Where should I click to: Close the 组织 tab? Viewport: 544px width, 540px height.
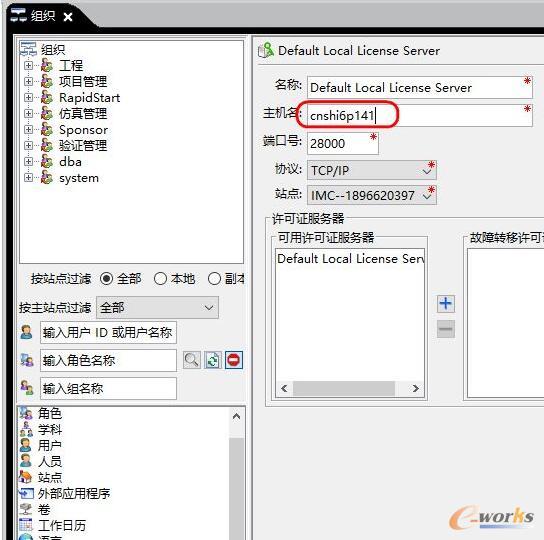coord(68,17)
